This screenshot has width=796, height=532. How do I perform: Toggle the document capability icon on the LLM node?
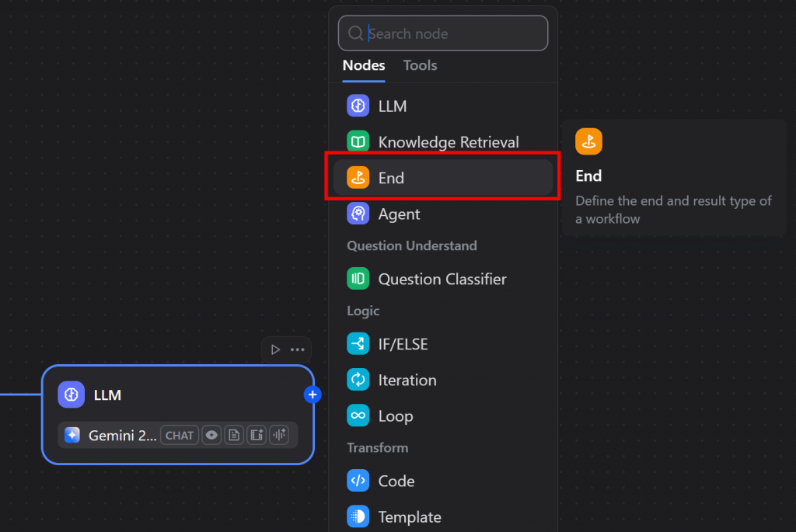click(x=234, y=435)
